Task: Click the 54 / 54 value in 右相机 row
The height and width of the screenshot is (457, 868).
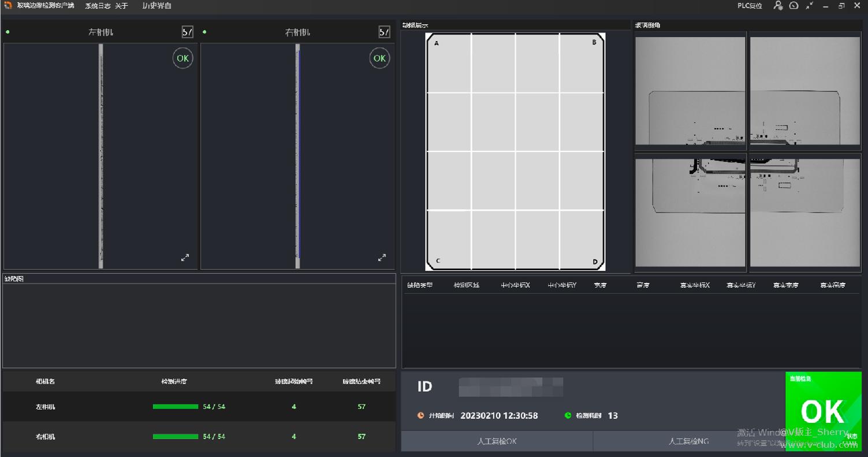Action: [214, 437]
